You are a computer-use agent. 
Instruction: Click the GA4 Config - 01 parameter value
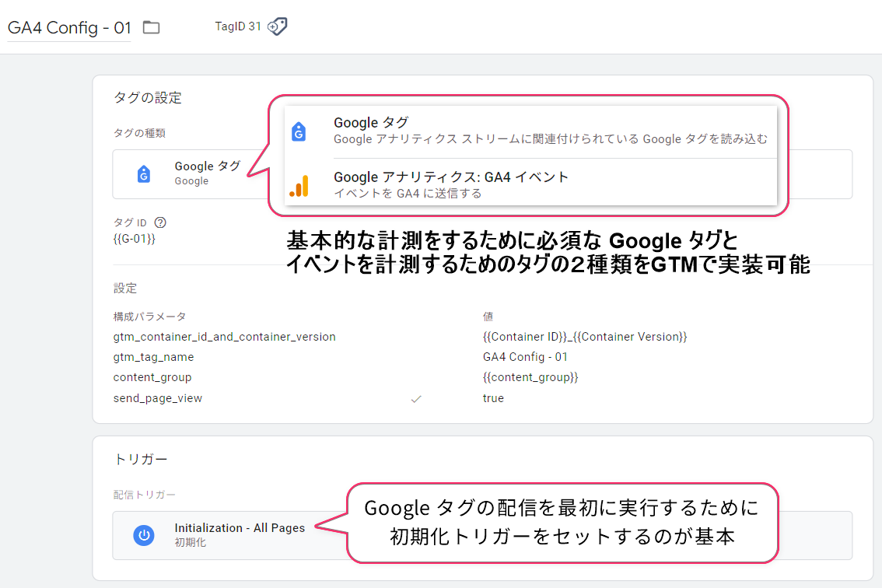pos(525,357)
